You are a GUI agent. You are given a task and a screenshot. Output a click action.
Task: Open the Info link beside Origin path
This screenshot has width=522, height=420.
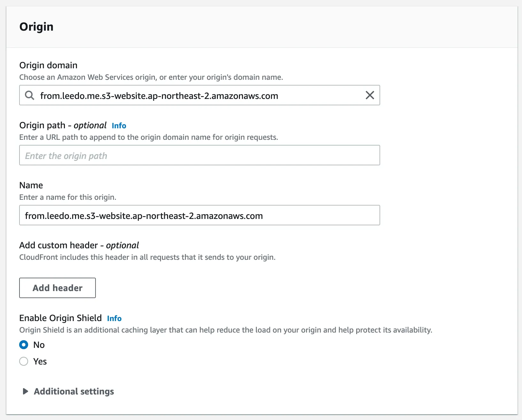[x=119, y=126]
